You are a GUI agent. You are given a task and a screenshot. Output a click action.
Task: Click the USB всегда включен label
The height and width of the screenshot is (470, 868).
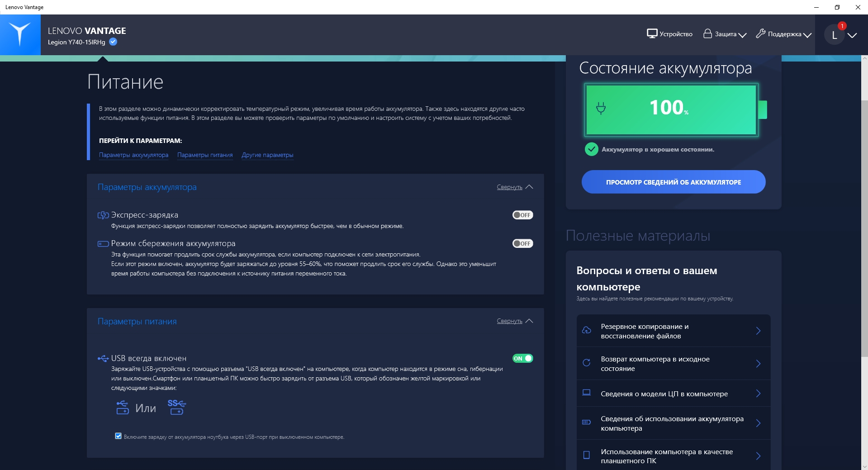(149, 358)
